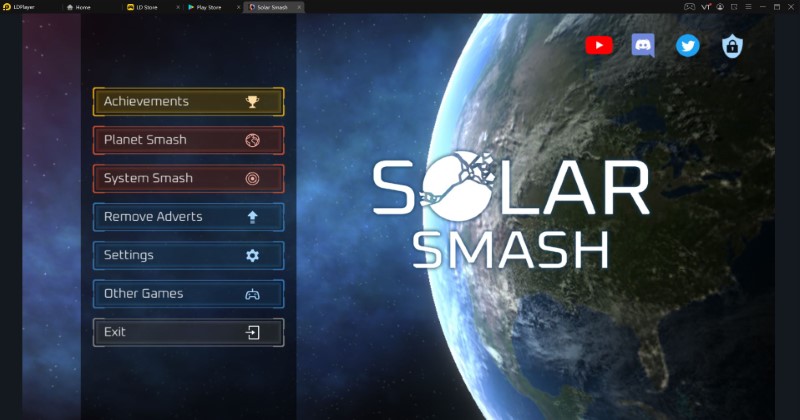This screenshot has height=420, width=800.
Task: Open game Settings
Action: click(188, 255)
